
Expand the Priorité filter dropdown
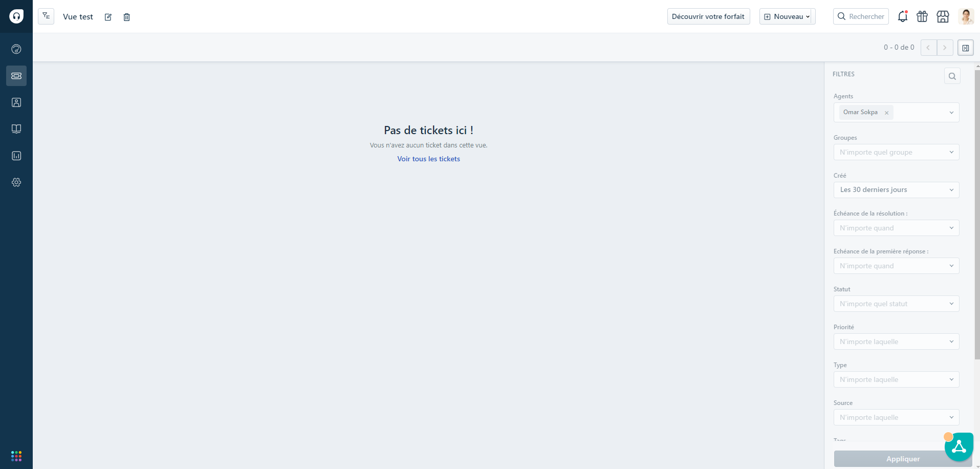point(896,342)
